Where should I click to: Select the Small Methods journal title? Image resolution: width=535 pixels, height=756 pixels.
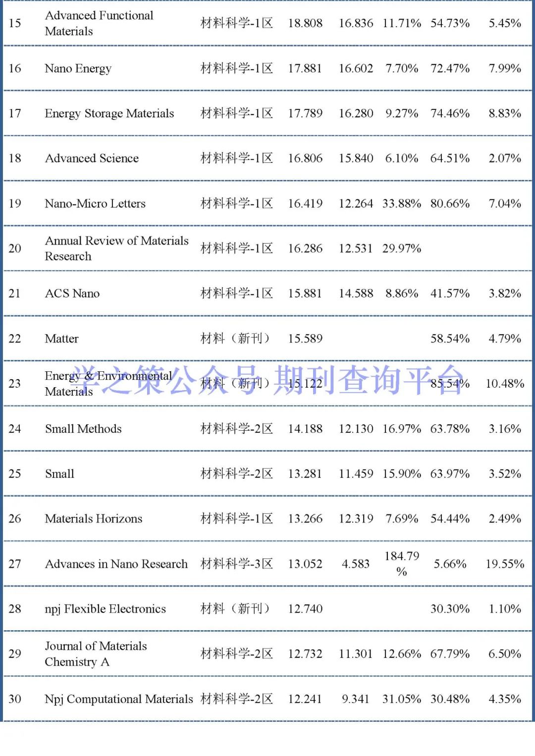click(x=83, y=429)
